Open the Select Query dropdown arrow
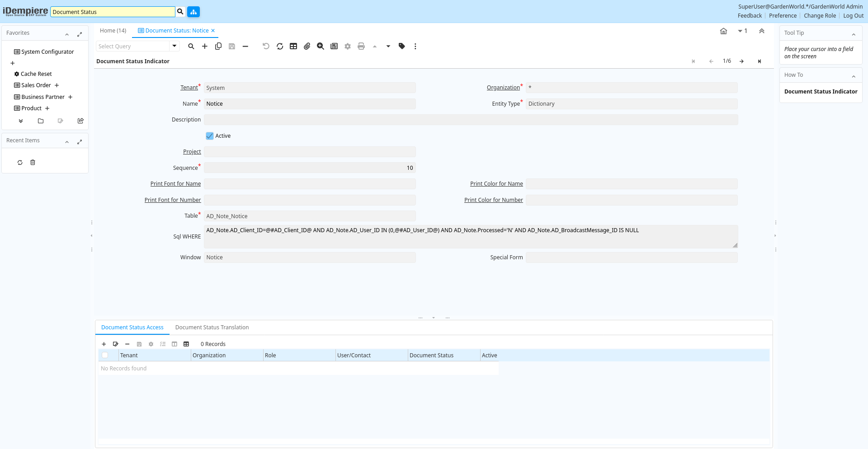The image size is (868, 449). [175, 46]
